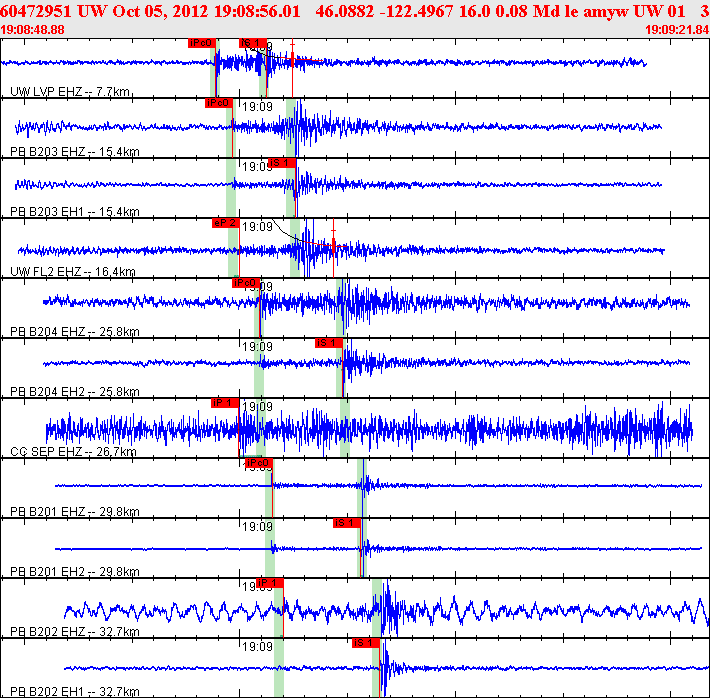This screenshot has width=710, height=698.
Task: Click the 'PB B202 EH1 -- 32.7km' label
Action: pos(75,692)
